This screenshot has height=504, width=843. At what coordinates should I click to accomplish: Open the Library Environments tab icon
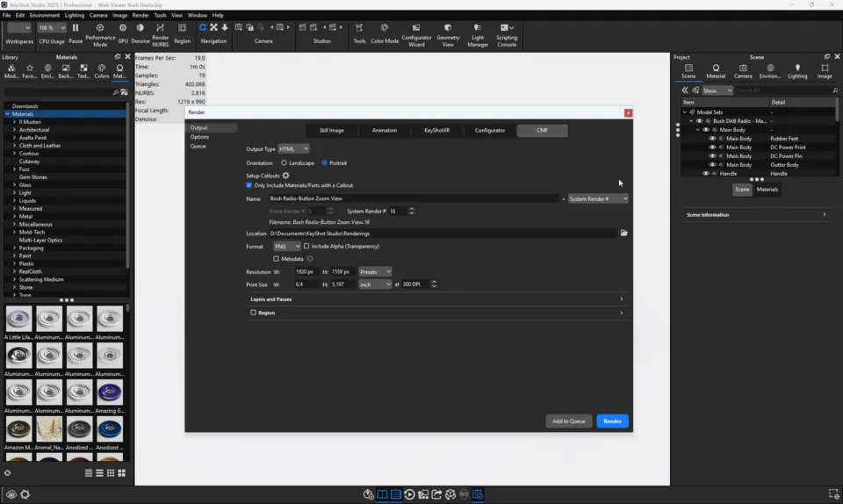(47, 70)
